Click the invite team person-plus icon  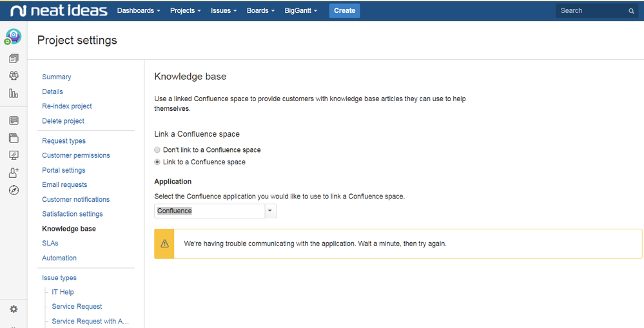pyautogui.click(x=14, y=173)
